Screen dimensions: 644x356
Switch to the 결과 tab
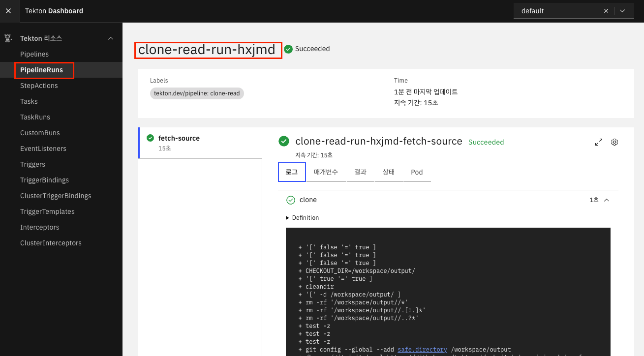(361, 172)
